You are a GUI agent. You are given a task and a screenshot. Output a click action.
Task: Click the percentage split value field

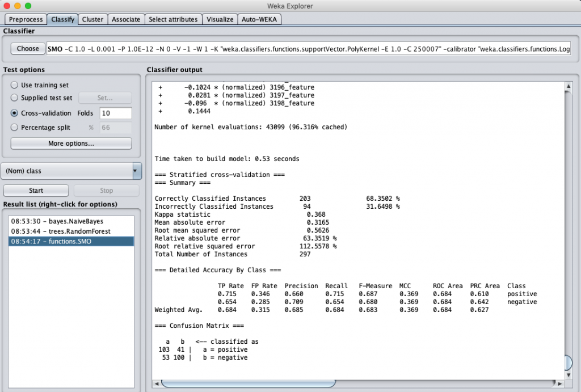[116, 128]
